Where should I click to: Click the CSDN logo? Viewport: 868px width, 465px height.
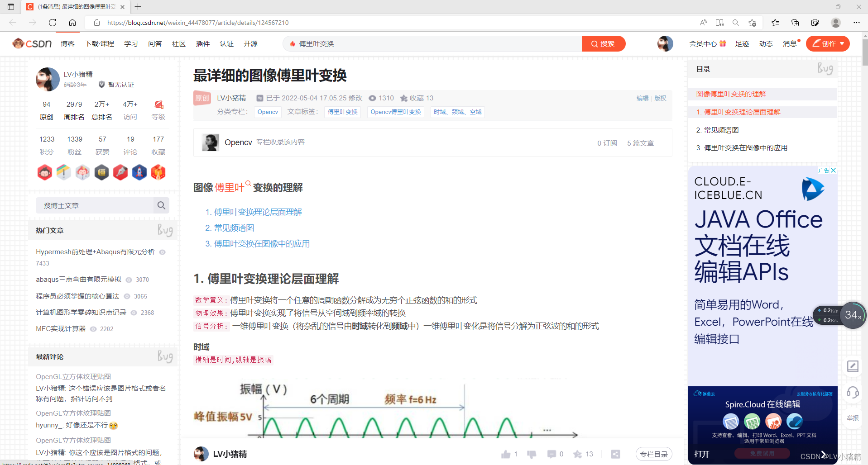[x=31, y=43]
